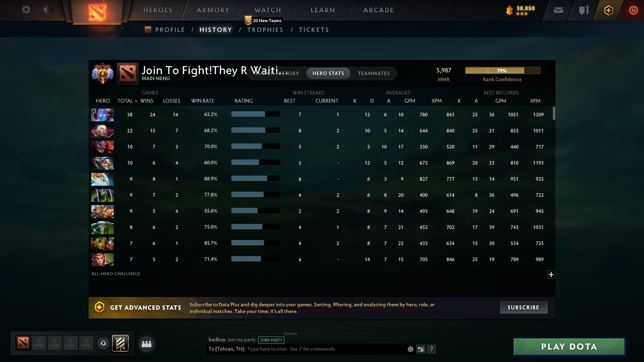Open the WATCH menu
This screenshot has height=362, width=644.
pos(267,10)
